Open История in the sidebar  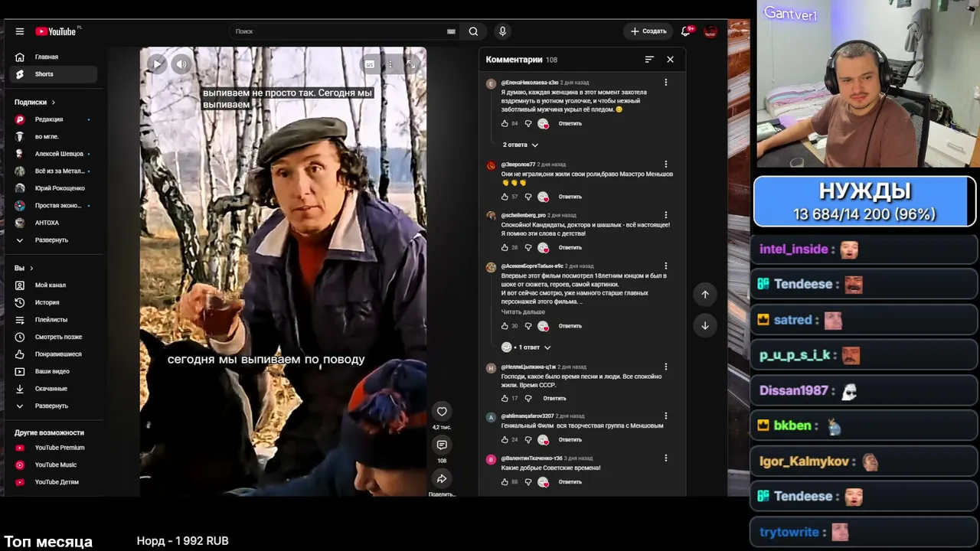[x=54, y=302]
